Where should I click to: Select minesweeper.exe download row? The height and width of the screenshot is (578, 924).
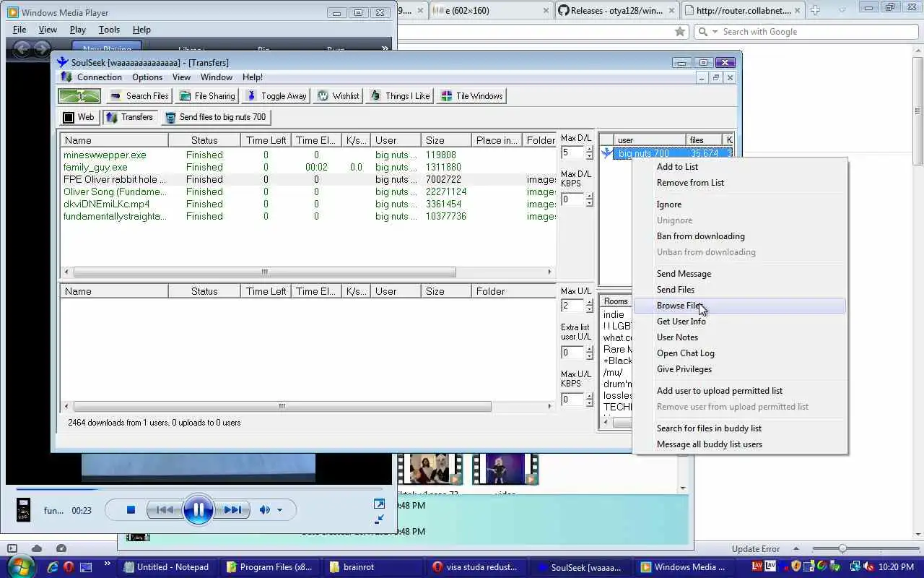308,155
